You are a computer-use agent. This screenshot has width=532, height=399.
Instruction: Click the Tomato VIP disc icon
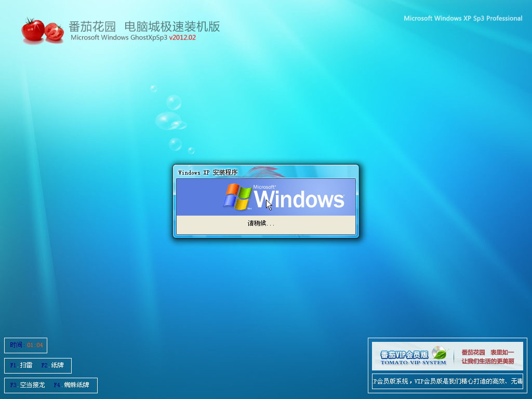440,353
